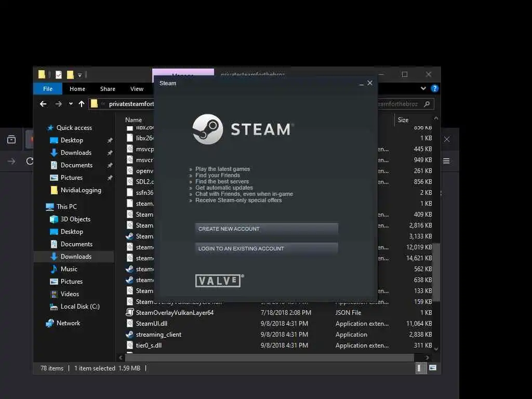Click the Valve logo
This screenshot has height=399, width=532.
(x=219, y=281)
